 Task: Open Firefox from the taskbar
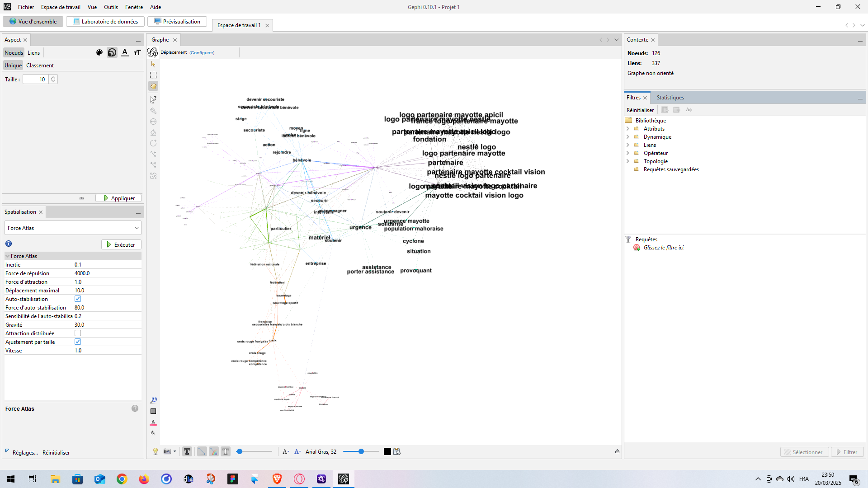pyautogui.click(x=144, y=479)
